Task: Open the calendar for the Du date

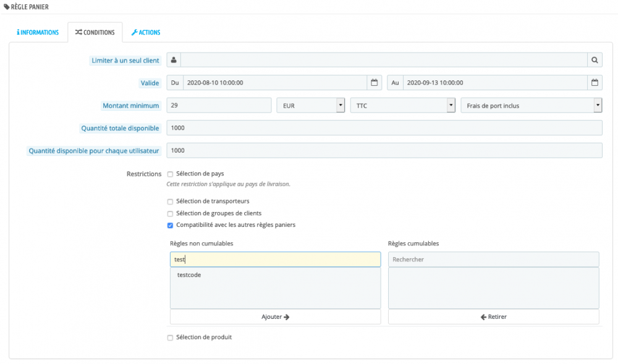Action: point(374,83)
